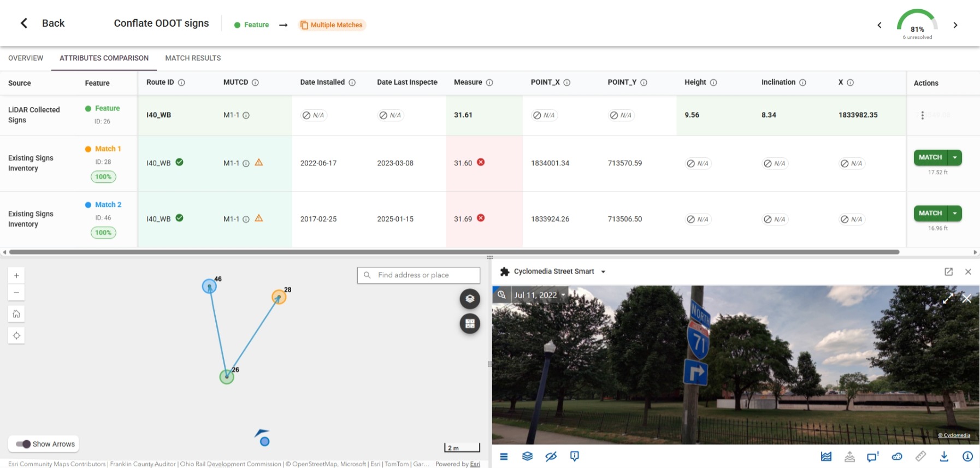Click the upload surface icon in Street Smart

tap(849, 457)
